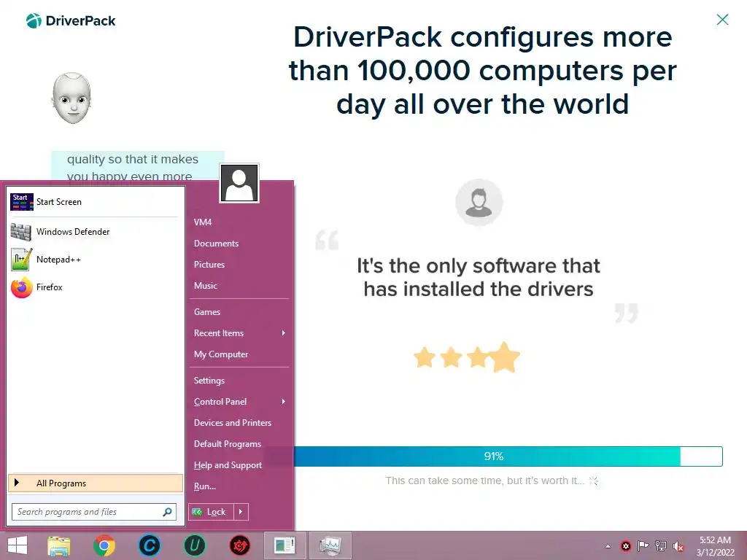Click the DriverPack logo icon

(x=34, y=20)
